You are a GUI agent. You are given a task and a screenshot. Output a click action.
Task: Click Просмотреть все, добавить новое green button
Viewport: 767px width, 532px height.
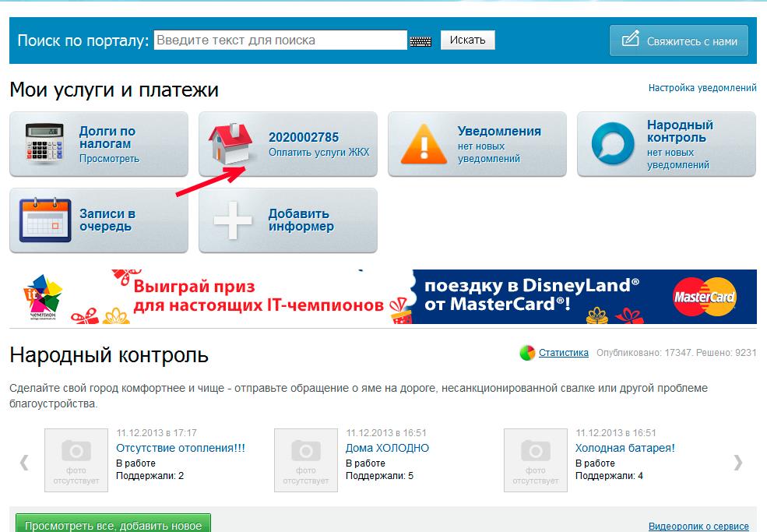[x=113, y=524]
